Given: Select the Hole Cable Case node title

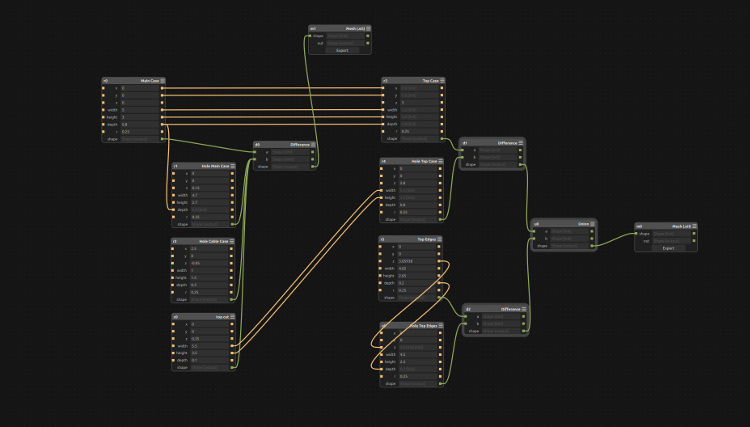Looking at the screenshot, I should (x=214, y=241).
